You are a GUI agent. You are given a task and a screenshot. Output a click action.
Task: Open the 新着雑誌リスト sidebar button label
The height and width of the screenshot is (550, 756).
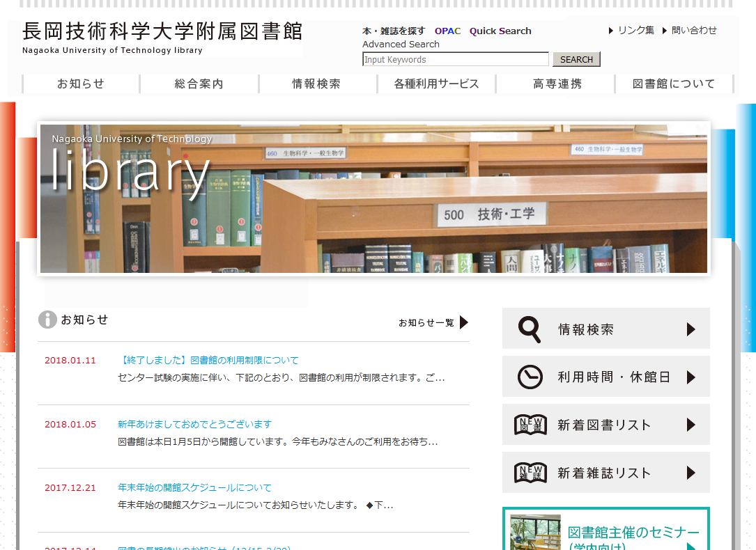604,473
